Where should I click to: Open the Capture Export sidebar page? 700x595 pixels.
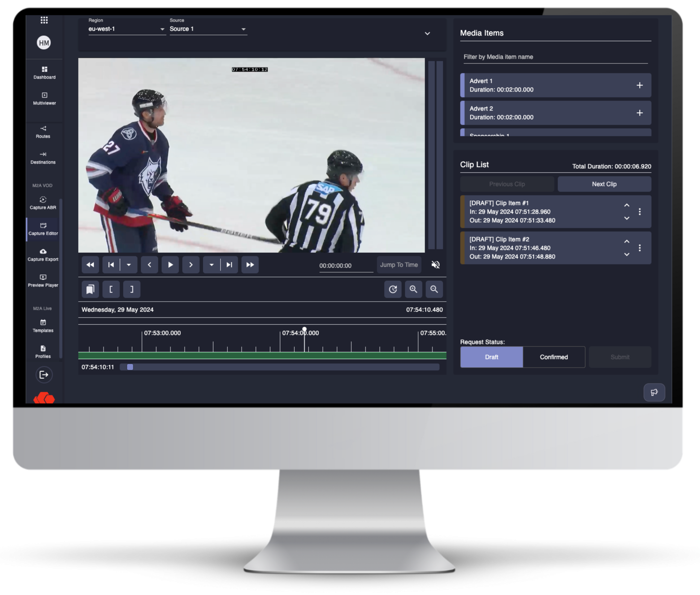(43, 255)
